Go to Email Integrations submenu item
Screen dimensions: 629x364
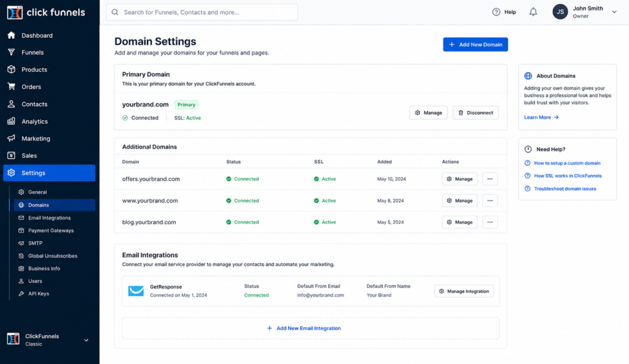[55, 218]
